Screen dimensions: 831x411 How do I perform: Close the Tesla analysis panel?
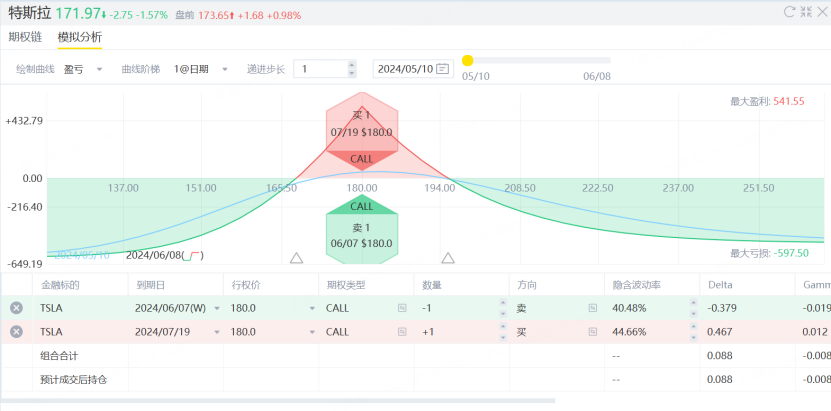[x=823, y=12]
